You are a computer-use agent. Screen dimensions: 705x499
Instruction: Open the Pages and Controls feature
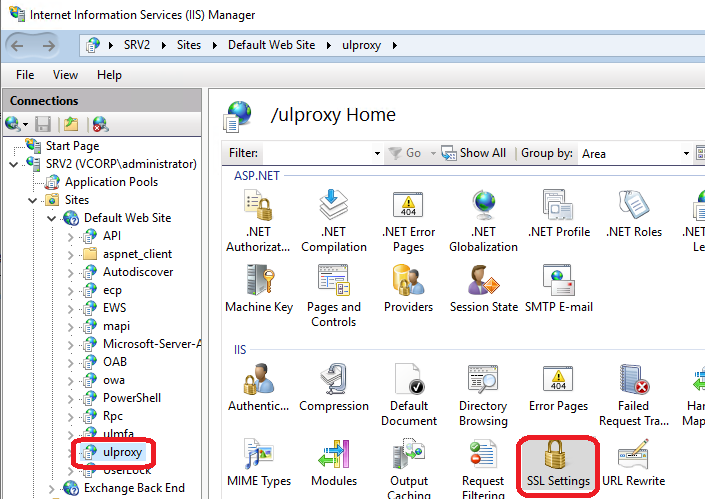tap(334, 296)
